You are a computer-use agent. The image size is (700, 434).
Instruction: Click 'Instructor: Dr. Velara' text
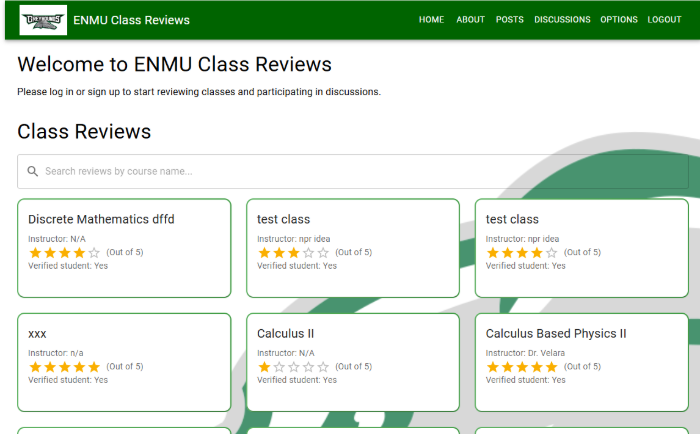(x=525, y=353)
